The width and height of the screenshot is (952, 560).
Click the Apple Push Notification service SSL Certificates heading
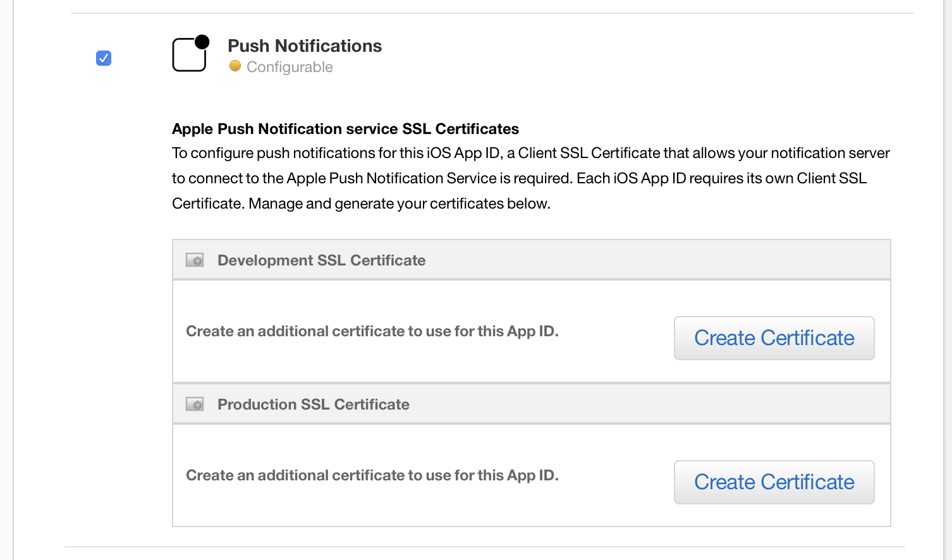click(x=345, y=129)
